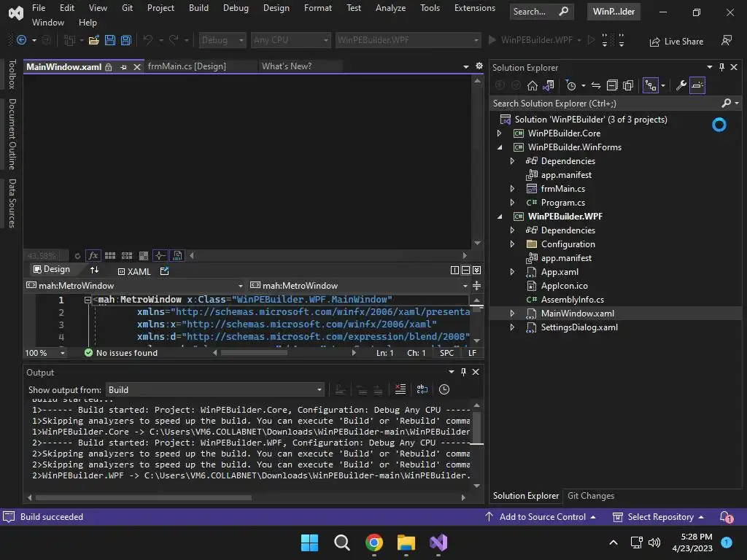Screen dimensions: 747x560
Task: Open File Explorer from taskbar
Action: pyautogui.click(x=406, y=542)
